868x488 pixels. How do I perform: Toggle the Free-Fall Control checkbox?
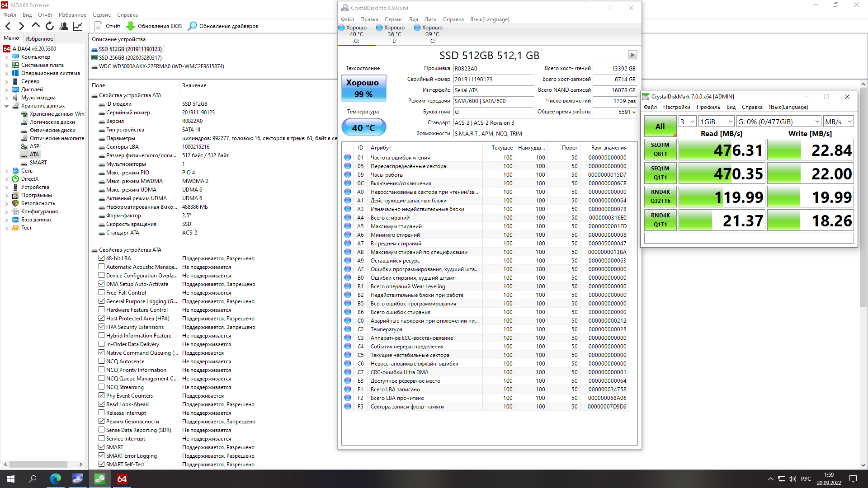point(102,293)
